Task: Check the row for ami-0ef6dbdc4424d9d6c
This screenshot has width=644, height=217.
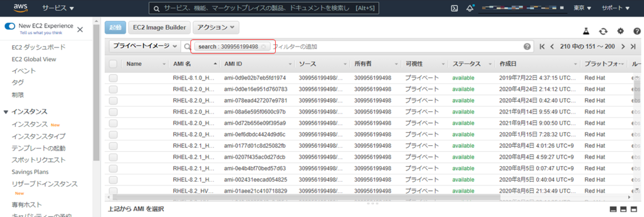Action: point(113,134)
